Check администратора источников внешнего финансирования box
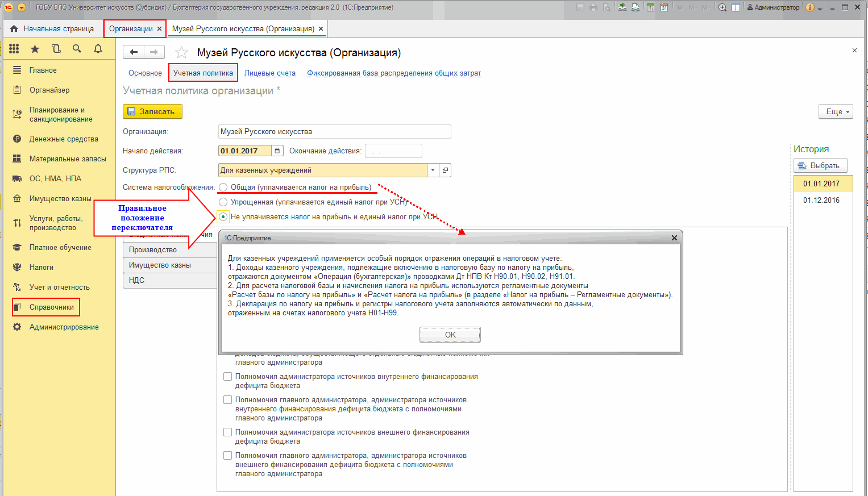The image size is (868, 496). coord(228,432)
